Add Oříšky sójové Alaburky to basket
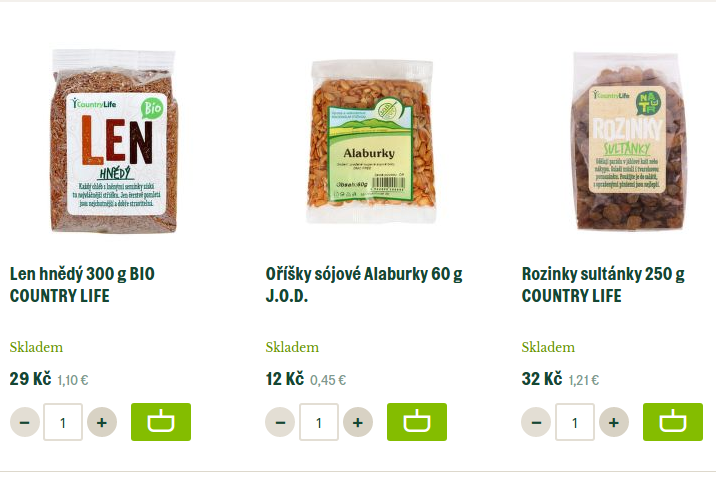Viewport: 716px width, 491px height. tap(417, 422)
